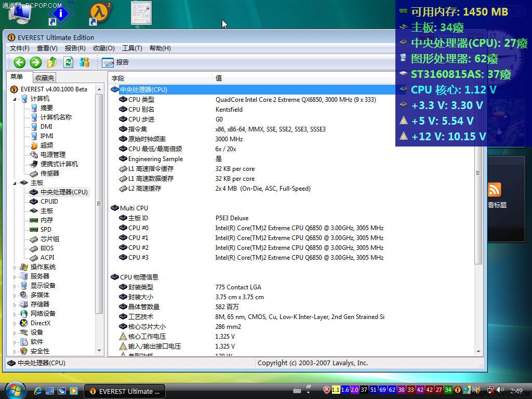Select the EVEREST v4.00.1000 Beta root node
532x399 pixels.
pos(54,89)
